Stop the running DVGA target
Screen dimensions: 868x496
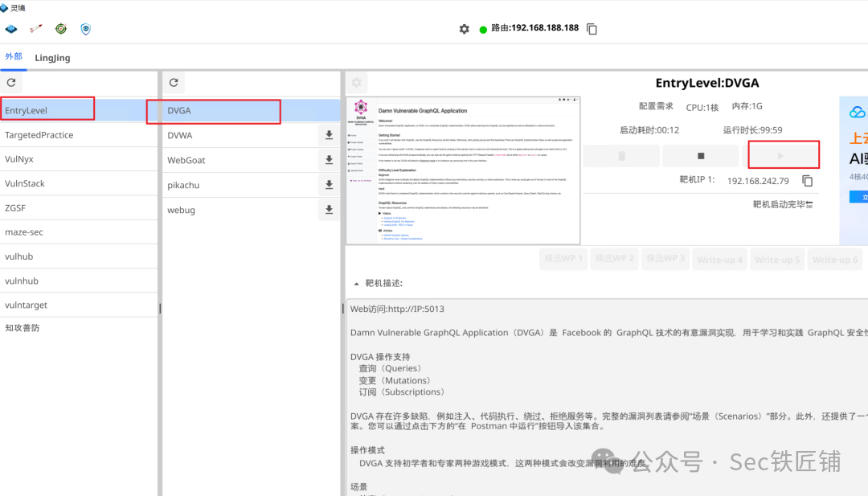point(701,156)
